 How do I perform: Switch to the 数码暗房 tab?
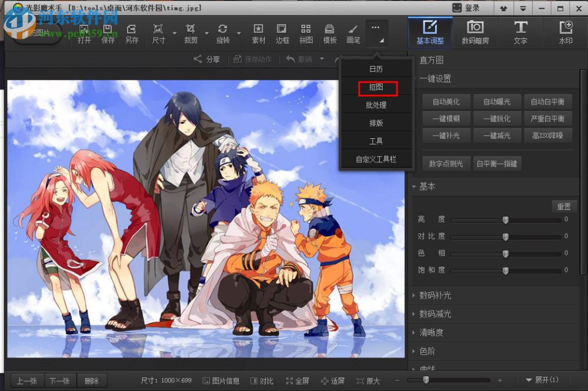click(x=475, y=32)
